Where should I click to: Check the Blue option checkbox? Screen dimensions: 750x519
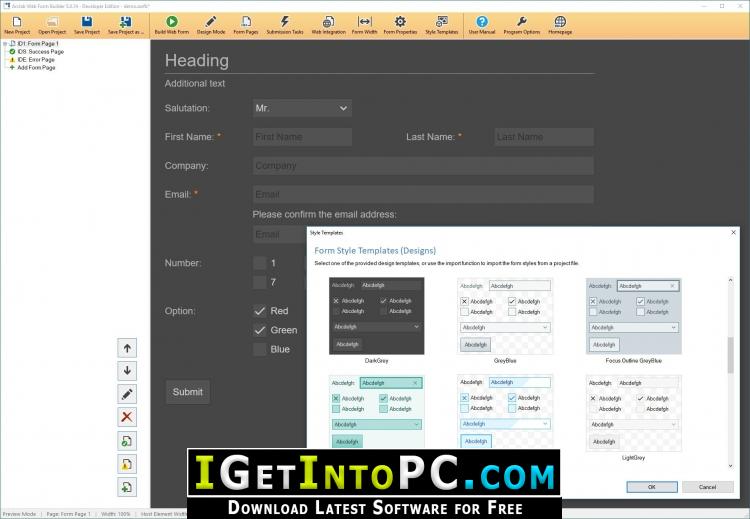260,350
